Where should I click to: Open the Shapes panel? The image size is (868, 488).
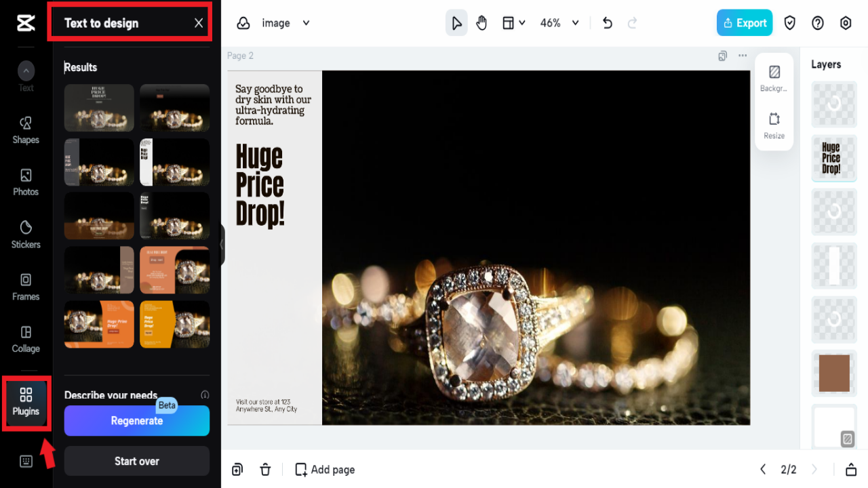tap(26, 130)
